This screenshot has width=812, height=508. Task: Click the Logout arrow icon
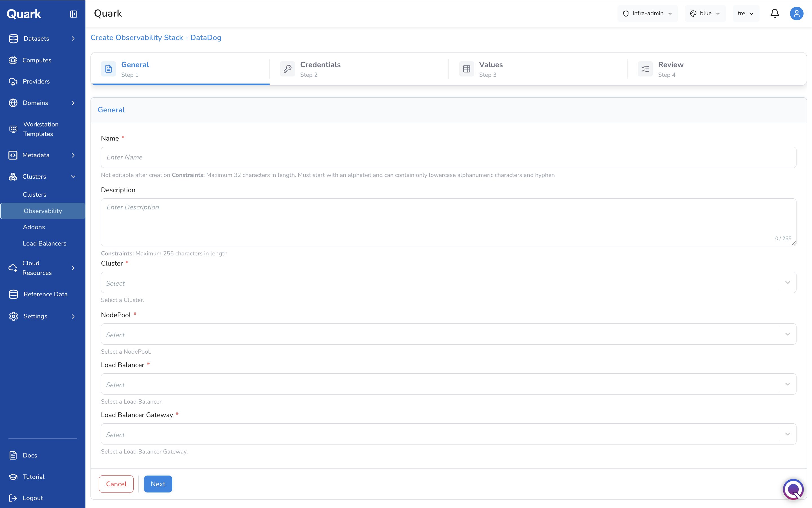13,498
